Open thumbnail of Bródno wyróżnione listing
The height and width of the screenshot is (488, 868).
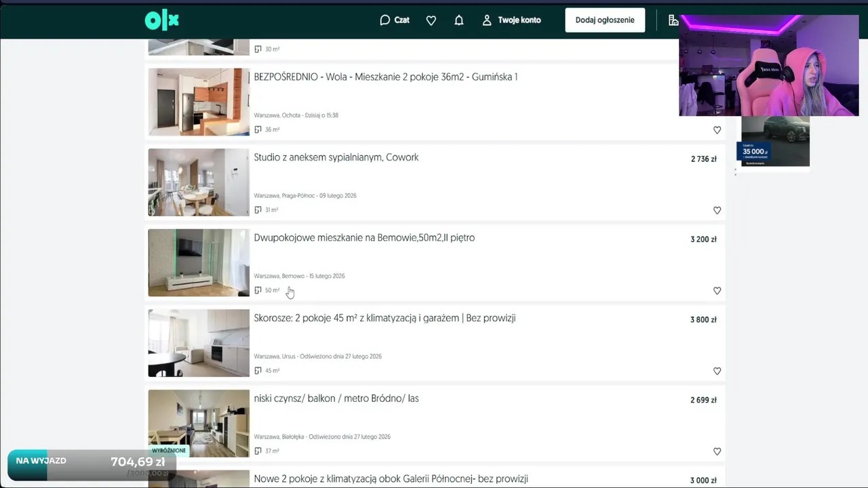[x=199, y=423]
